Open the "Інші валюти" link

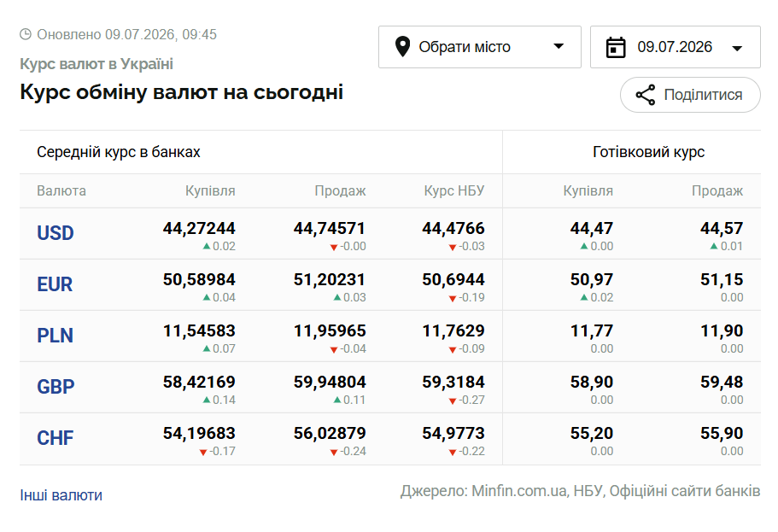pyautogui.click(x=61, y=494)
